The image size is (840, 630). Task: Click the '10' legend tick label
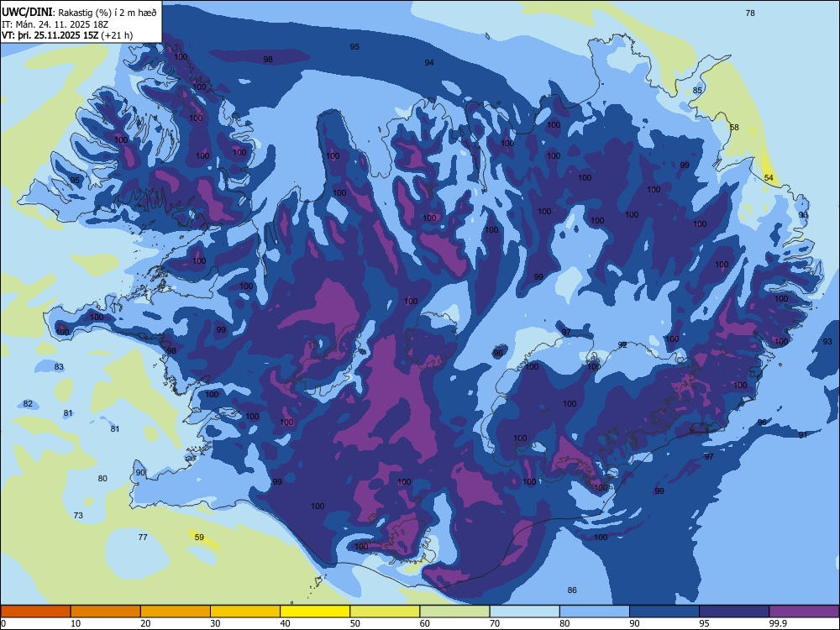[x=76, y=623]
